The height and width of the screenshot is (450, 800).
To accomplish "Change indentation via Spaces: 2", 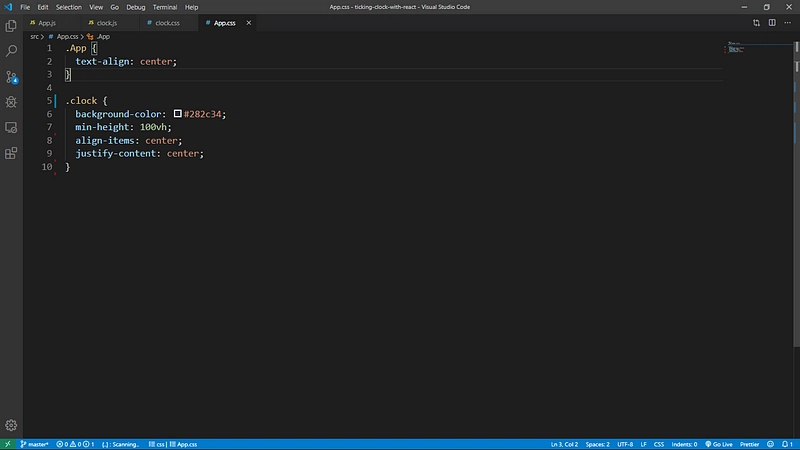I will pos(597,444).
